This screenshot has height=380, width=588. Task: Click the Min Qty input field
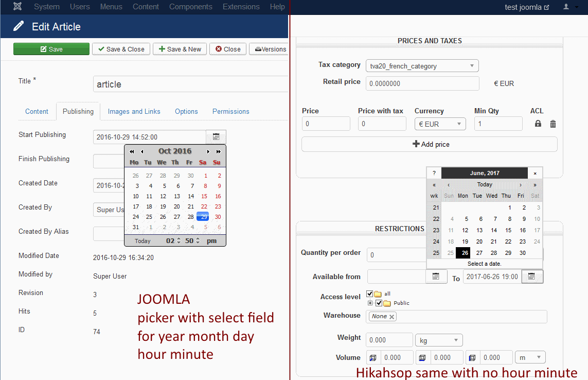point(498,124)
